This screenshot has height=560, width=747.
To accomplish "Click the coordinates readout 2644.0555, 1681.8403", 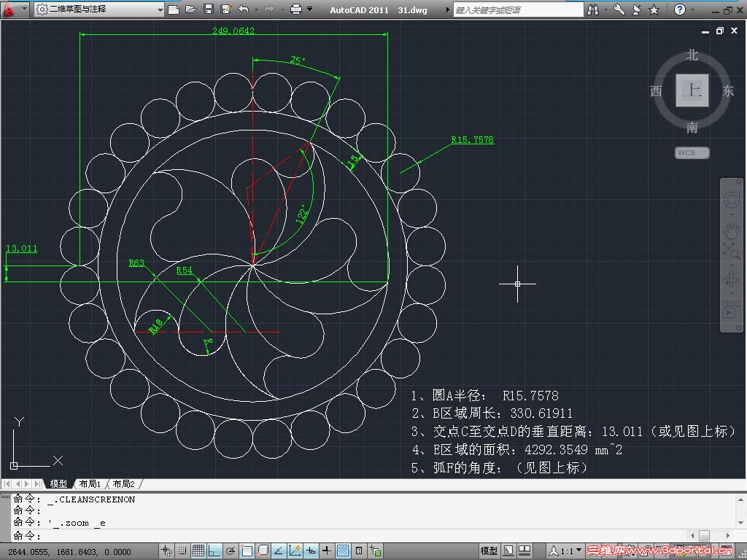I will coord(69,552).
